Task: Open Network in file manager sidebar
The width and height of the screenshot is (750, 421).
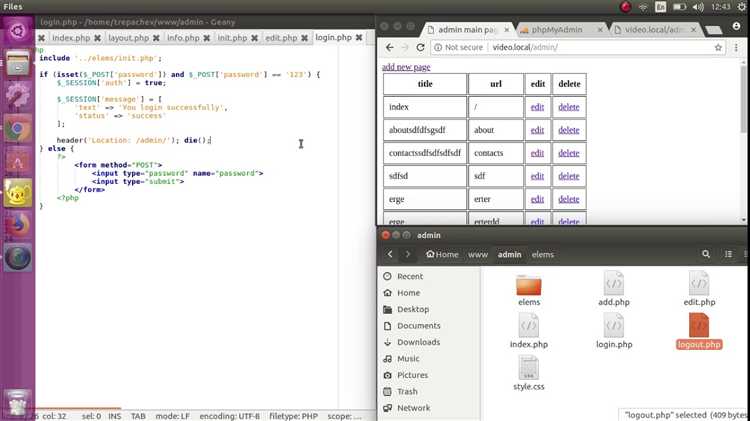Action: pyautogui.click(x=413, y=408)
